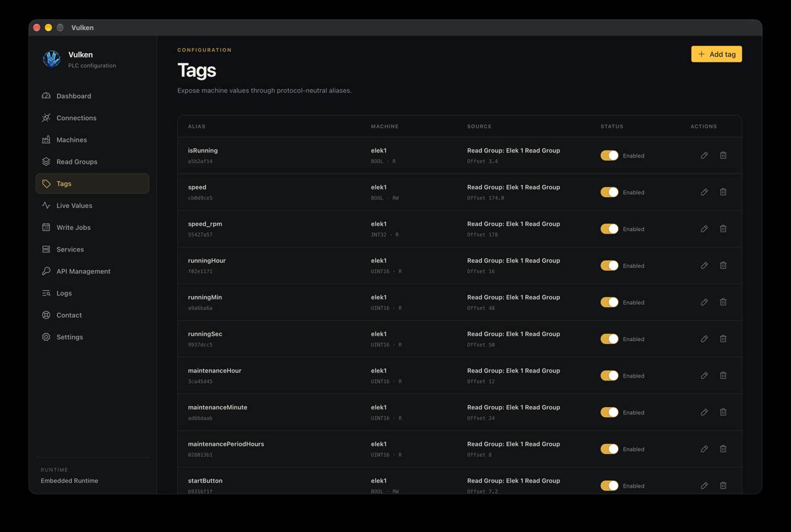Open the Machines section

[x=92, y=140]
